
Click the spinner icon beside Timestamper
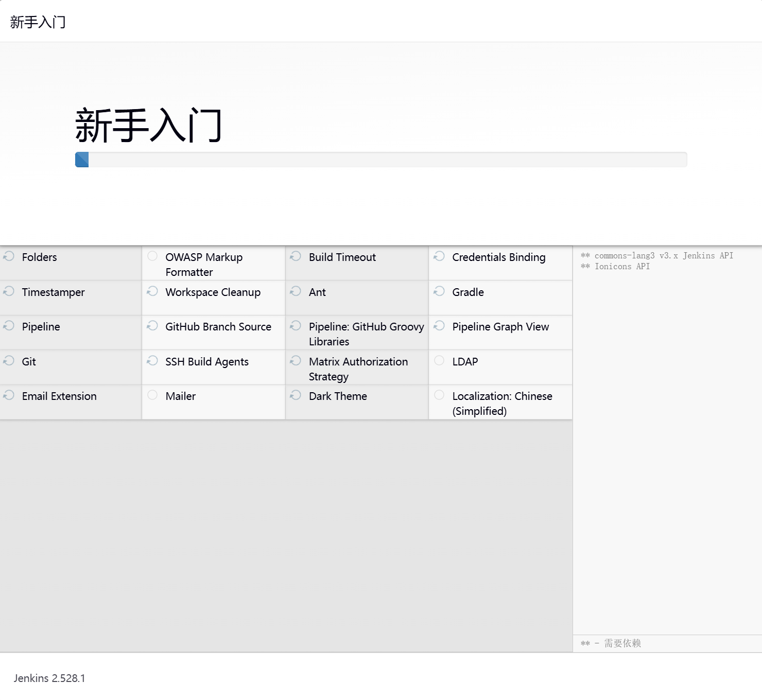pos(9,291)
